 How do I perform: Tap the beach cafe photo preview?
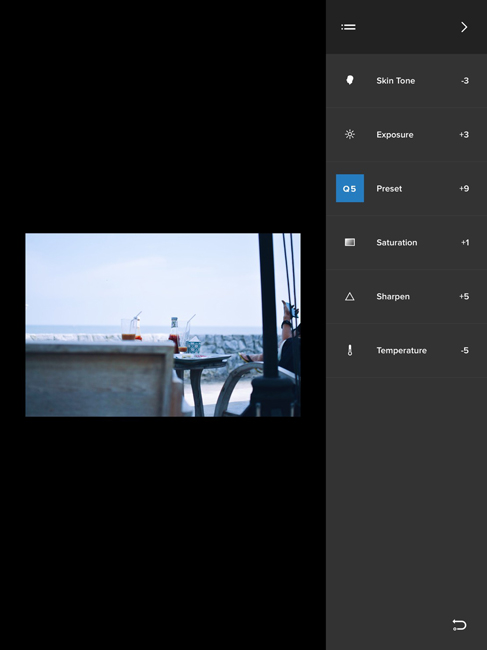pyautogui.click(x=163, y=325)
